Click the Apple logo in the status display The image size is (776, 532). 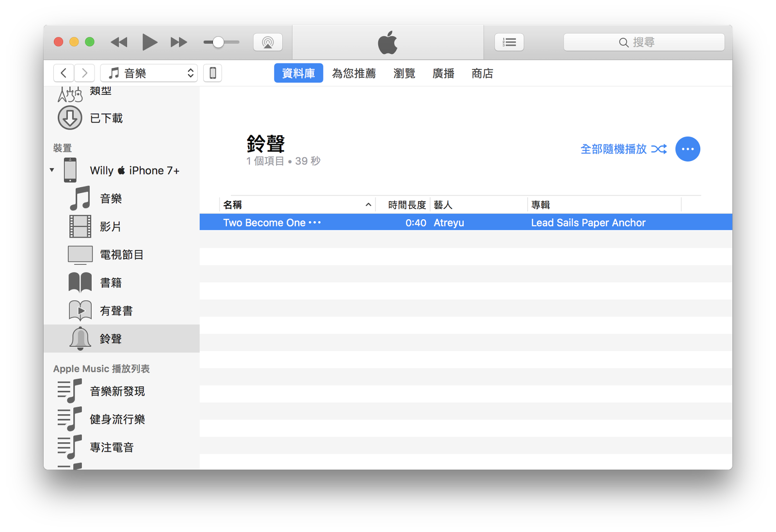tap(388, 42)
